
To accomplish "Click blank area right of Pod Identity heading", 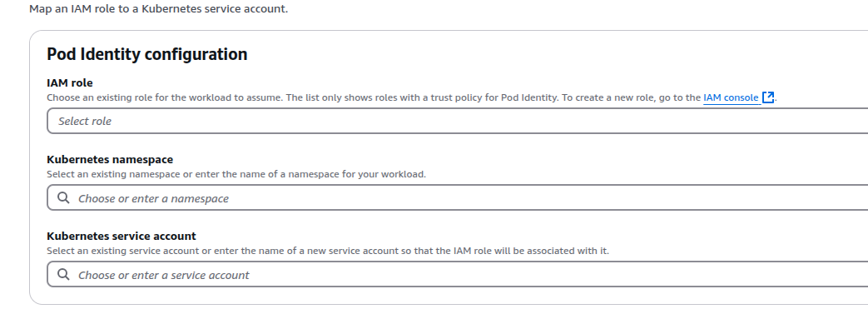I will 553,54.
